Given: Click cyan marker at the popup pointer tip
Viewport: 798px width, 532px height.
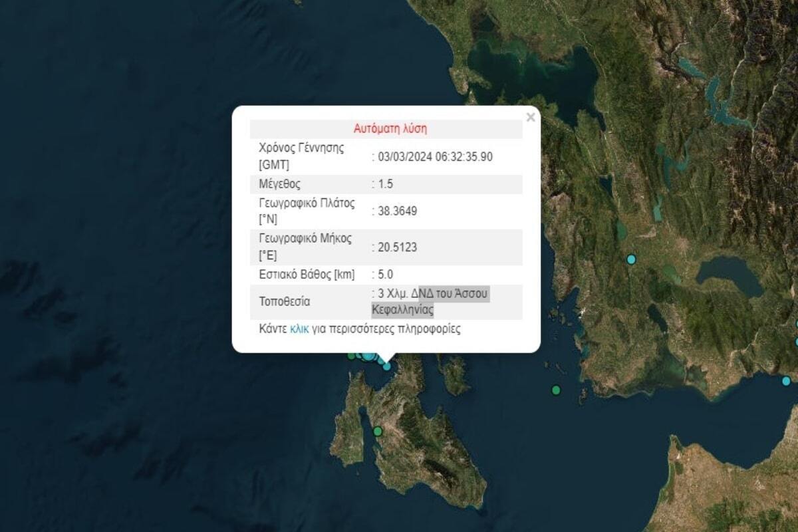Looking at the screenshot, I should 386,366.
